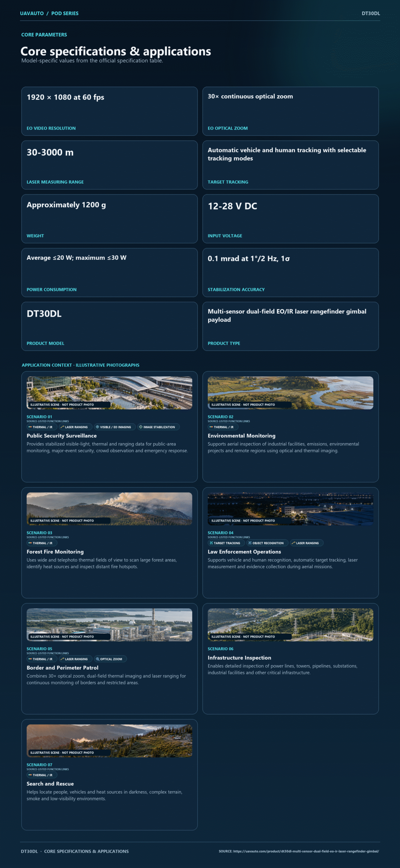Viewport: 400px width, 868px height.
Task: Select the Laser Ranging icon in Scenario 05
Action: point(62,659)
